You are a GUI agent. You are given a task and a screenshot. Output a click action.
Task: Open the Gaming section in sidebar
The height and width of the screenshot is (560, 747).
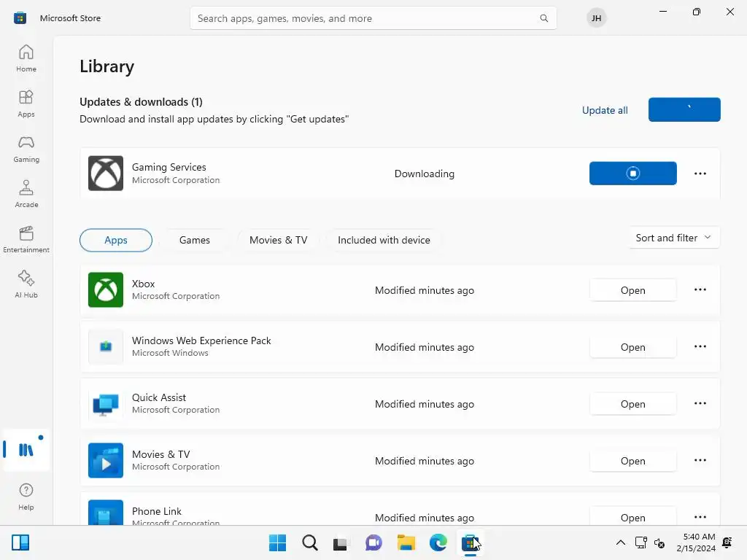point(26,149)
